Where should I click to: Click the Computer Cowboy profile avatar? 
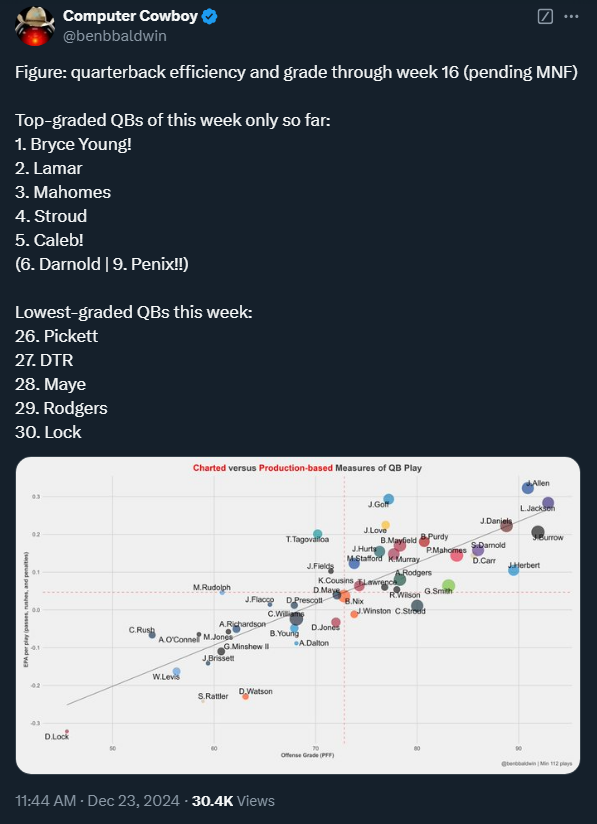click(35, 26)
